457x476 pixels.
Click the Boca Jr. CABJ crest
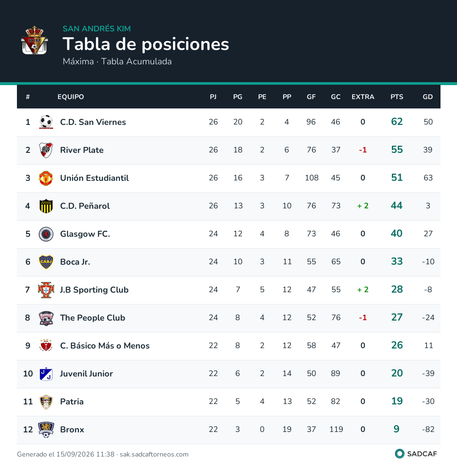point(46,262)
